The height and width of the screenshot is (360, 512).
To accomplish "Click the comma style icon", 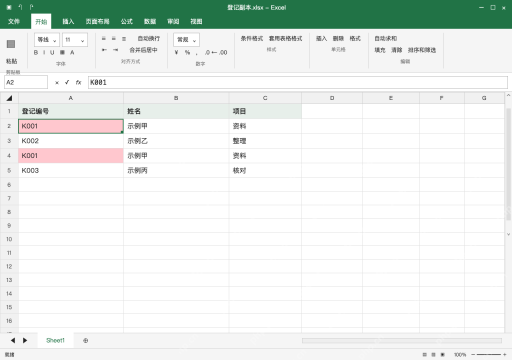I will point(197,53).
